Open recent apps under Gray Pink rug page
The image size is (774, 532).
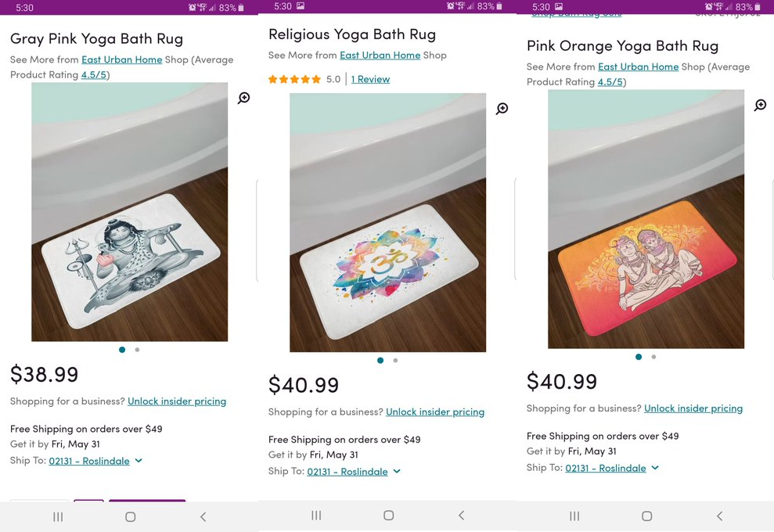[58, 516]
